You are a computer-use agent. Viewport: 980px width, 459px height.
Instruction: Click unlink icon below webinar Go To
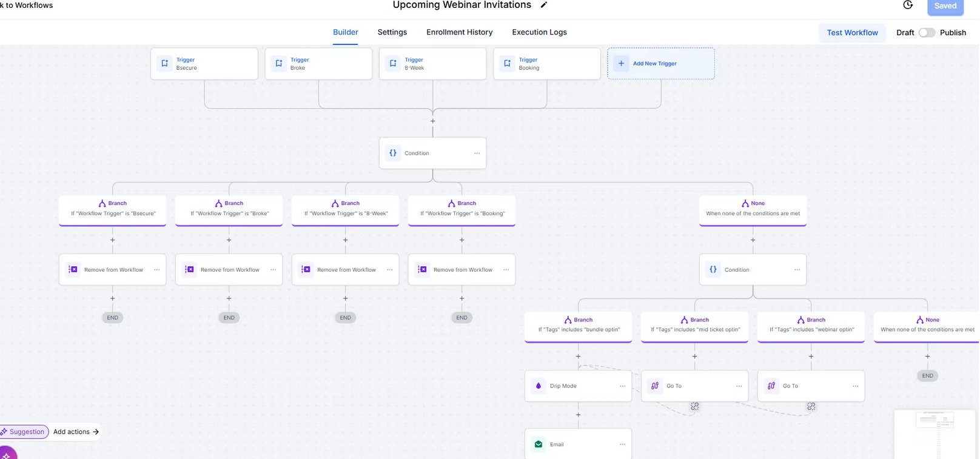(811, 406)
